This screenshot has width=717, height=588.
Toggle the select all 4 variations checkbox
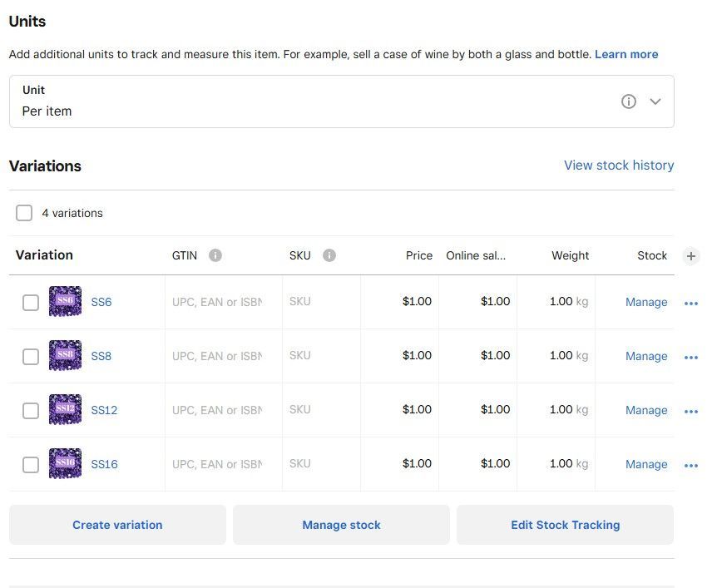point(24,213)
